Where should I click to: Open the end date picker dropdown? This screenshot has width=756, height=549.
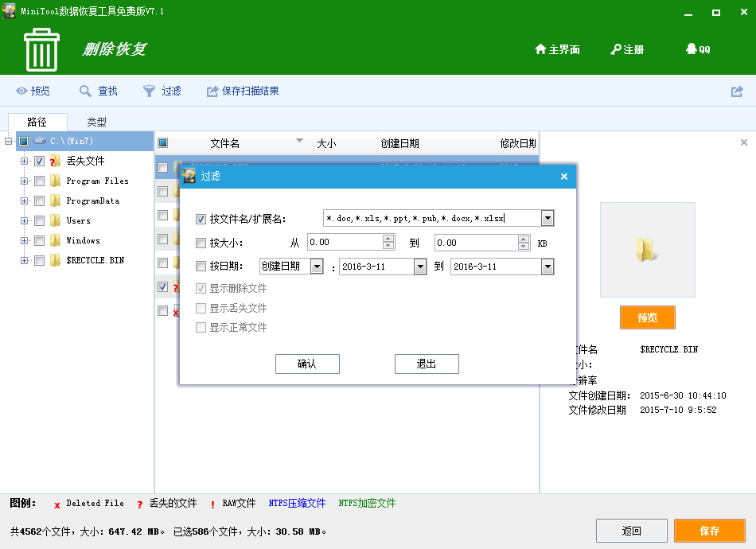(548, 267)
